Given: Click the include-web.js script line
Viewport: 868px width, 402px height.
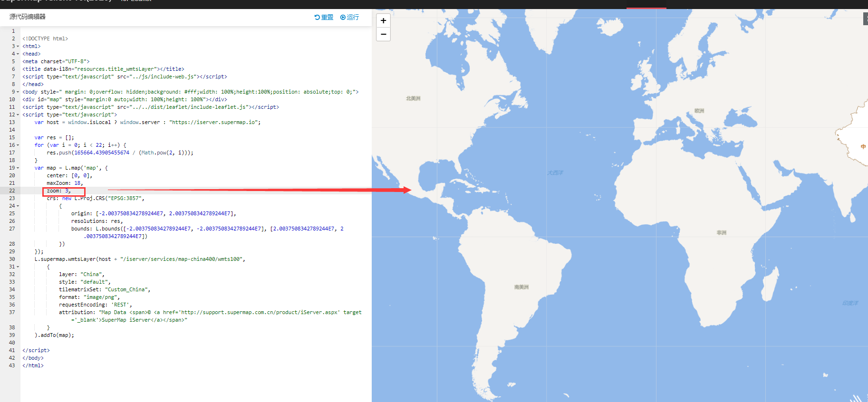Looking at the screenshot, I should [x=125, y=77].
